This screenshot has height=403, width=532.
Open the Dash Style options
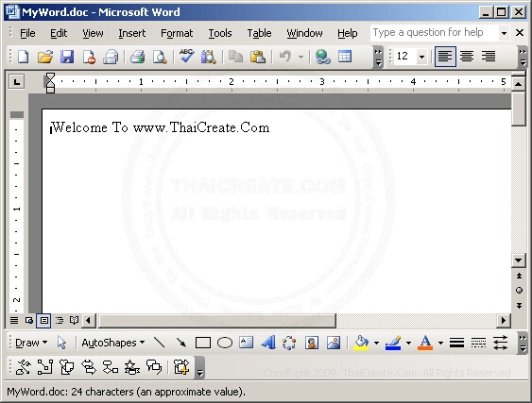pyautogui.click(x=478, y=343)
